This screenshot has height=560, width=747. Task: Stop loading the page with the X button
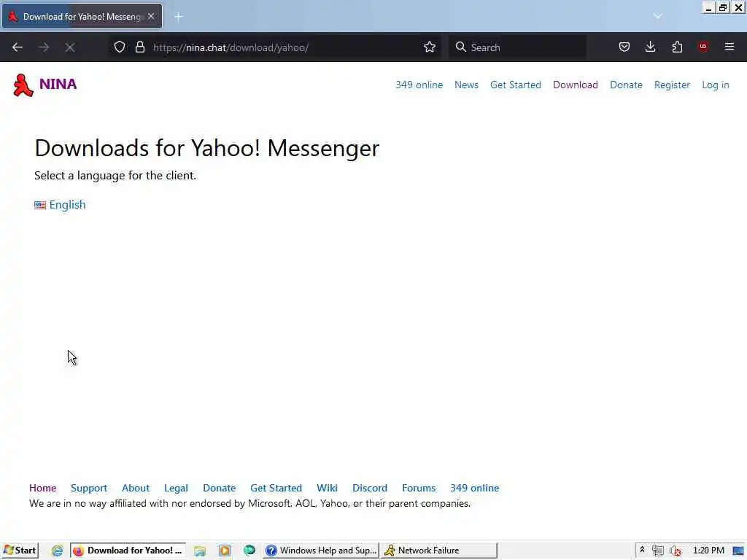[x=69, y=47]
